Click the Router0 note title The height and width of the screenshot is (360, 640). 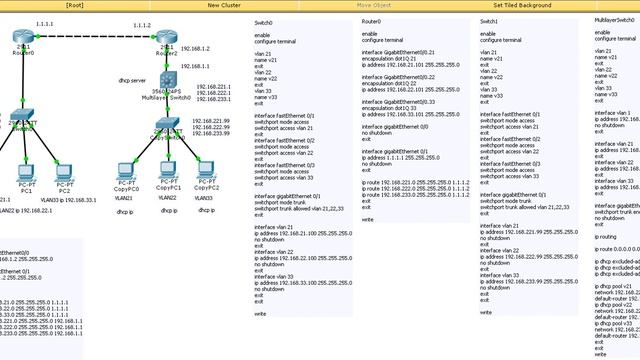pyautogui.click(x=371, y=22)
